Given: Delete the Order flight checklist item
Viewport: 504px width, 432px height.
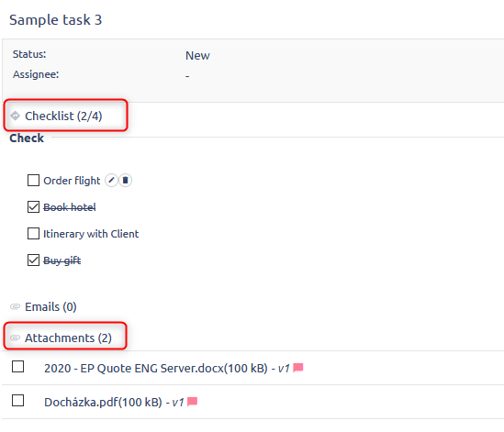Looking at the screenshot, I should pos(126,180).
